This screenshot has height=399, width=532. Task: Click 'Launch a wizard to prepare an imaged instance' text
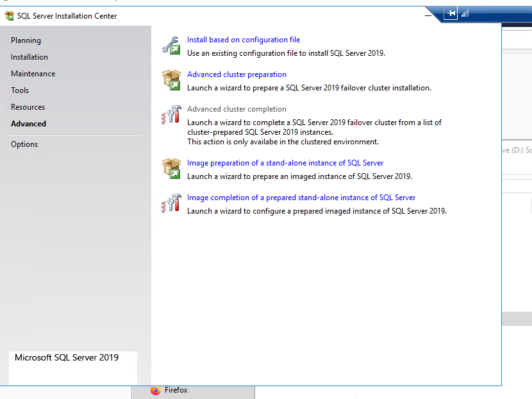[x=299, y=176]
